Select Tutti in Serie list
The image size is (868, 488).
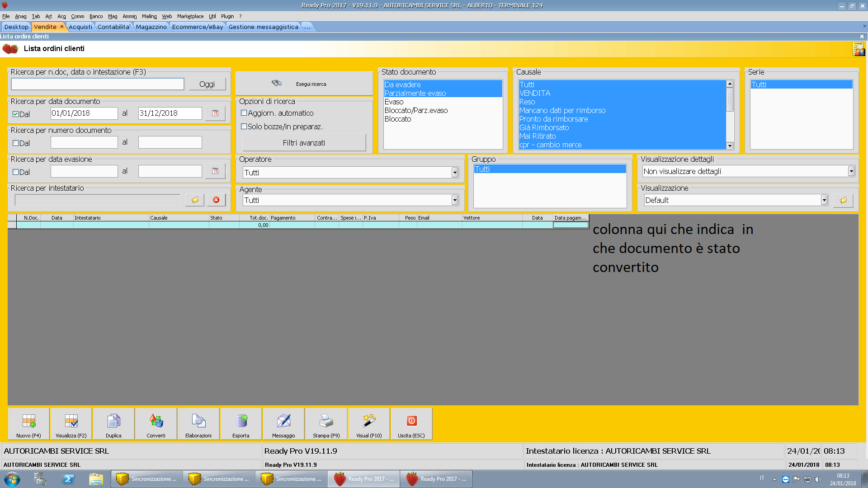click(x=802, y=84)
